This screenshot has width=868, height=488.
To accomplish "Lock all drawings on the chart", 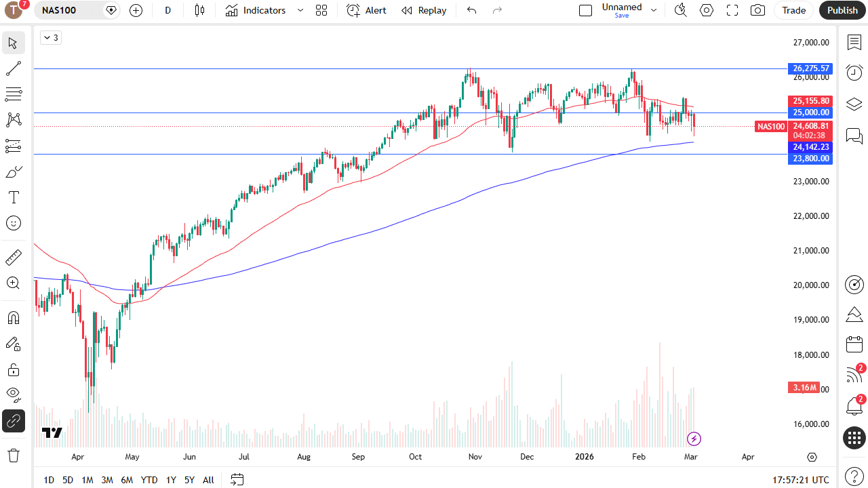I will pyautogui.click(x=14, y=370).
